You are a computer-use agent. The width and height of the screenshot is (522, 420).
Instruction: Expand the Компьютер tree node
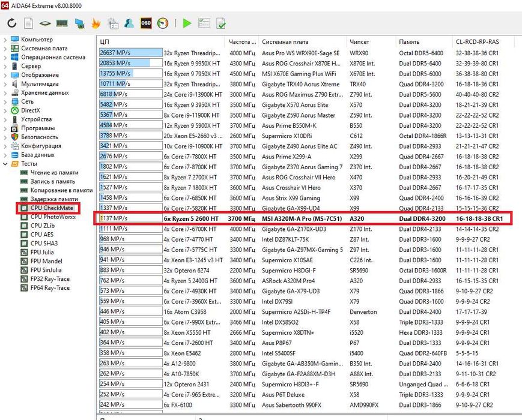[5, 40]
